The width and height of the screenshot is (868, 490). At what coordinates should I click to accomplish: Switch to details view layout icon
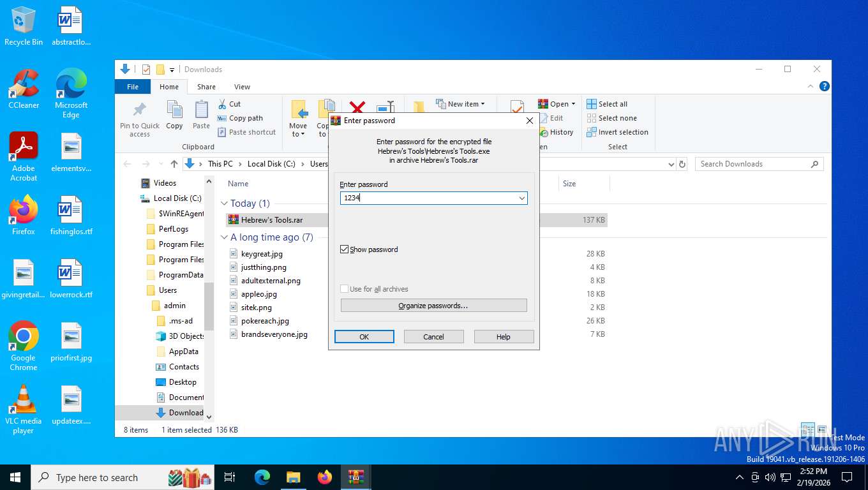pyautogui.click(x=808, y=429)
